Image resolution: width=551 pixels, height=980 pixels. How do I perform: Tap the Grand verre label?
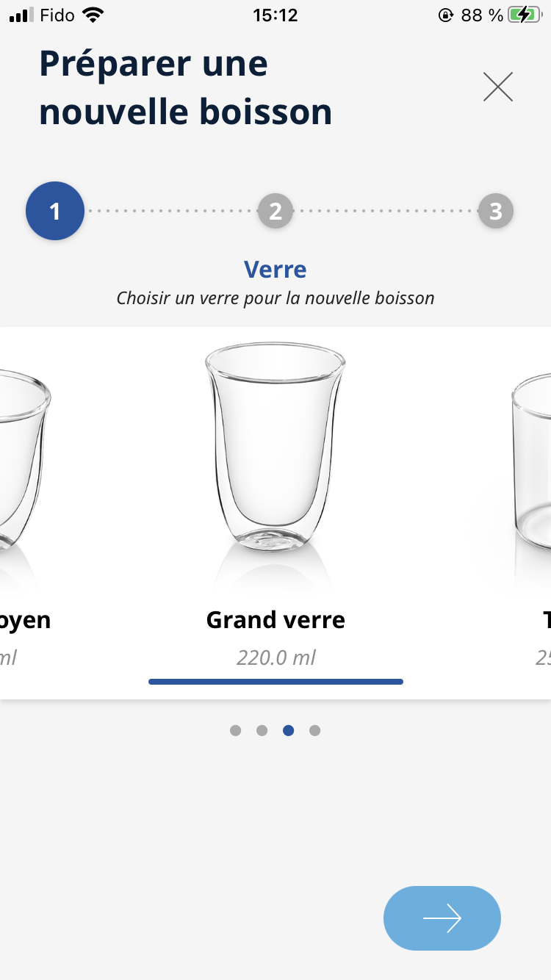275,620
